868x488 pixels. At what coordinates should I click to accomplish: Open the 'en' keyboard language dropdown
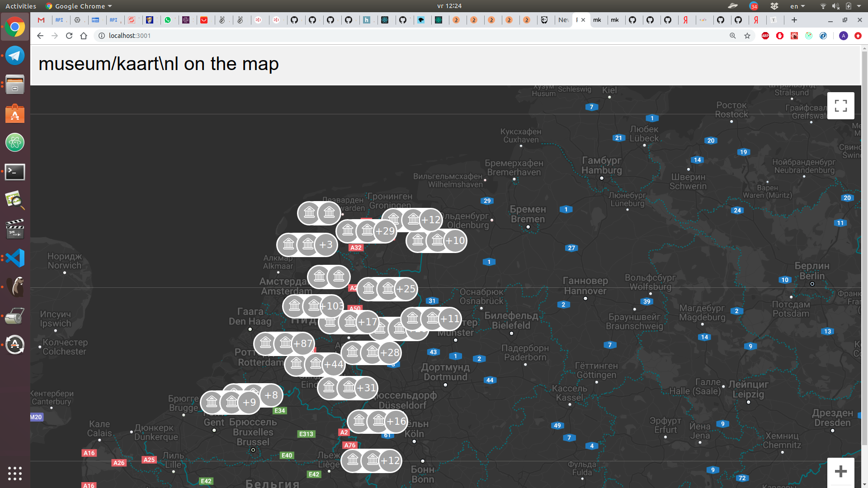click(797, 6)
